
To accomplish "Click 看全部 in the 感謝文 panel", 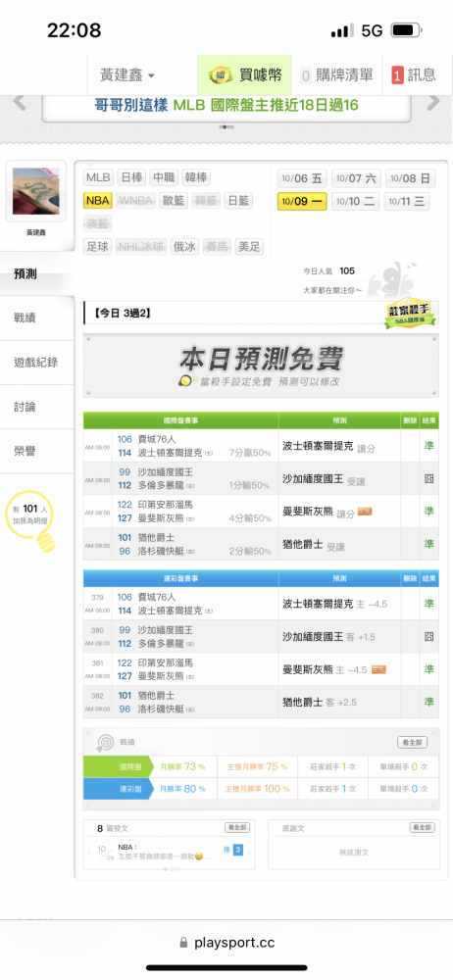I will [422, 827].
